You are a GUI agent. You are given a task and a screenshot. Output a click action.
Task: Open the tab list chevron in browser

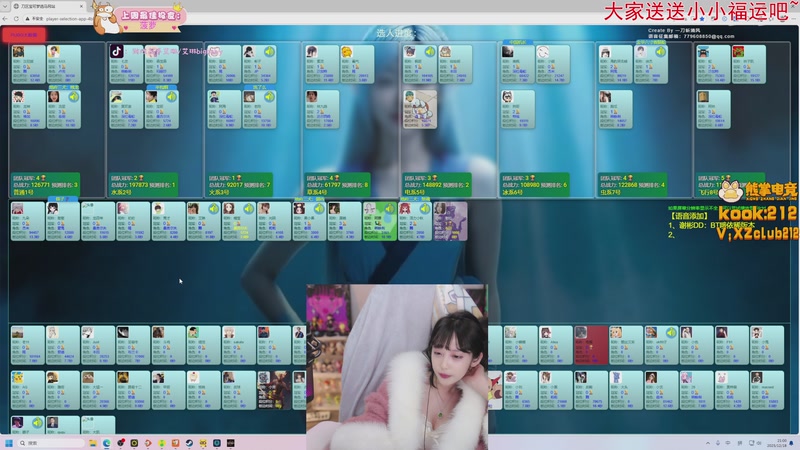click(5, 6)
